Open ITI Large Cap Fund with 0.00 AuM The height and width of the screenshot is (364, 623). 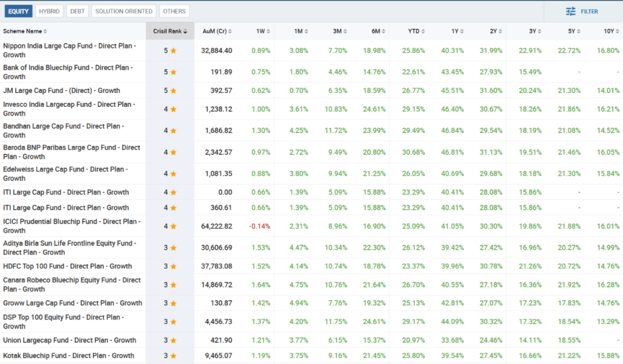(x=66, y=192)
